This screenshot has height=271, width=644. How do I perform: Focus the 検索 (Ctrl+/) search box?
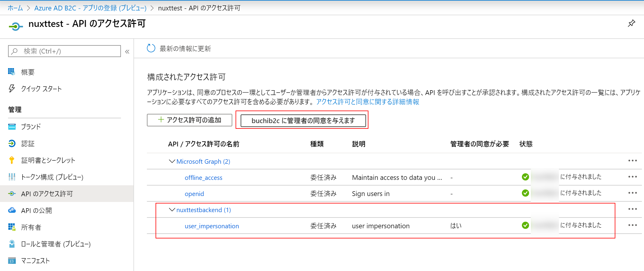click(64, 51)
